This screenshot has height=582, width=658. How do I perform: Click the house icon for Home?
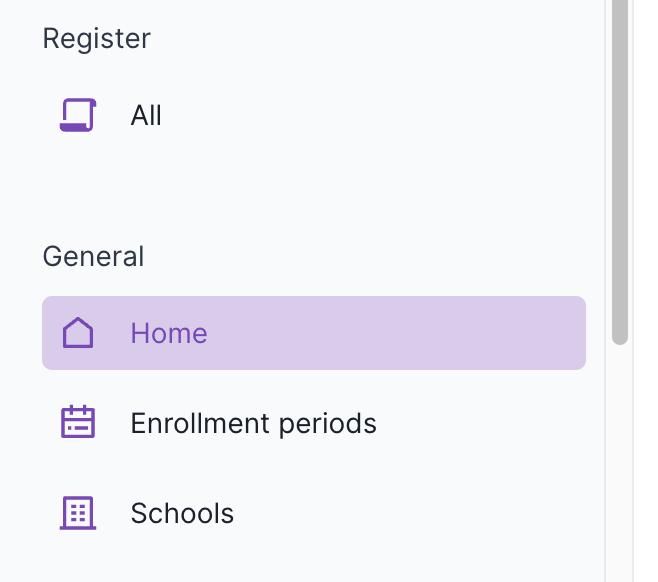tap(77, 333)
